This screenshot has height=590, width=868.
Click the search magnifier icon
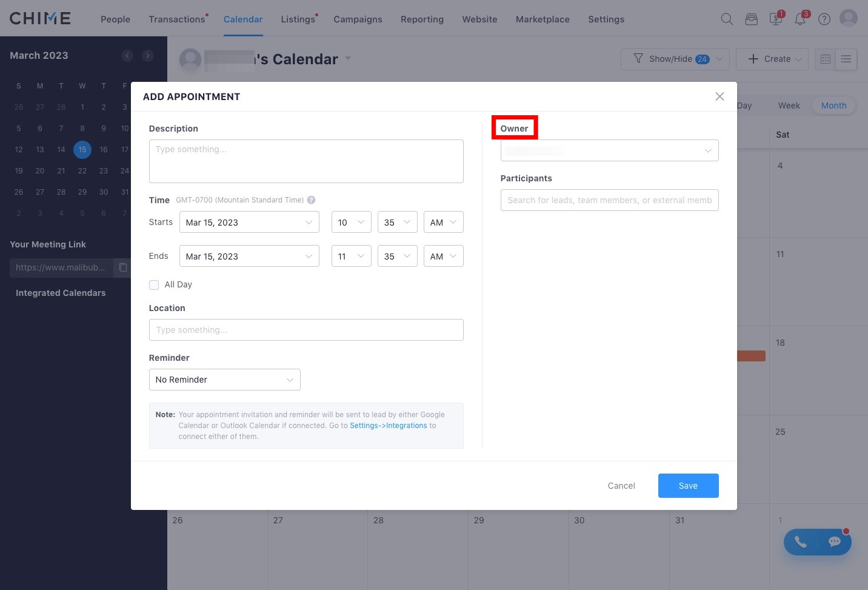pos(727,19)
